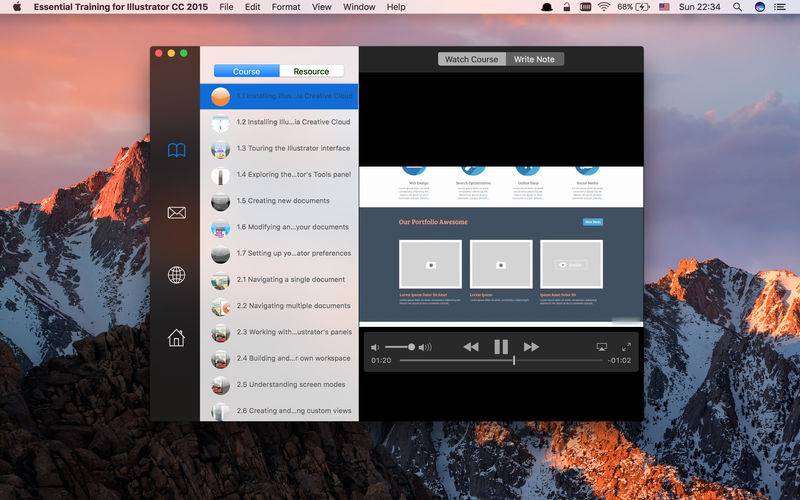Image resolution: width=800 pixels, height=500 pixels.
Task: Open Notification Center list icon
Action: (780, 7)
